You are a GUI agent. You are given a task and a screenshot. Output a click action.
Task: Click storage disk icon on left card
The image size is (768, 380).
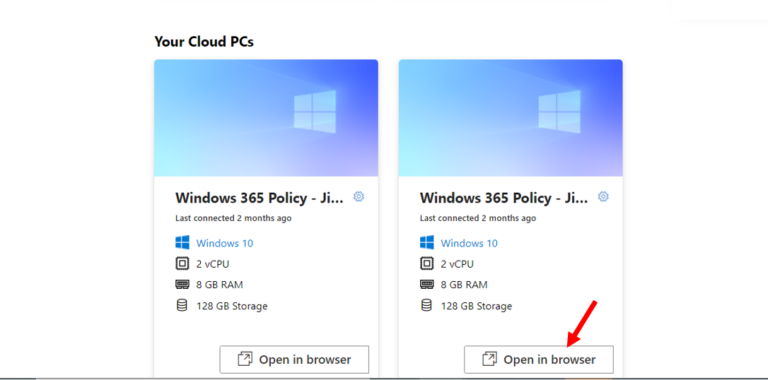point(182,306)
